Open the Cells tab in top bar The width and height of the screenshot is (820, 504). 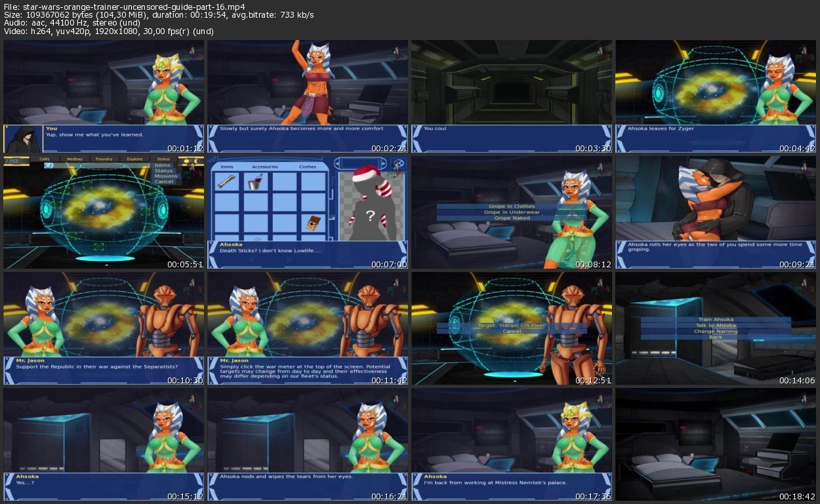(x=45, y=159)
